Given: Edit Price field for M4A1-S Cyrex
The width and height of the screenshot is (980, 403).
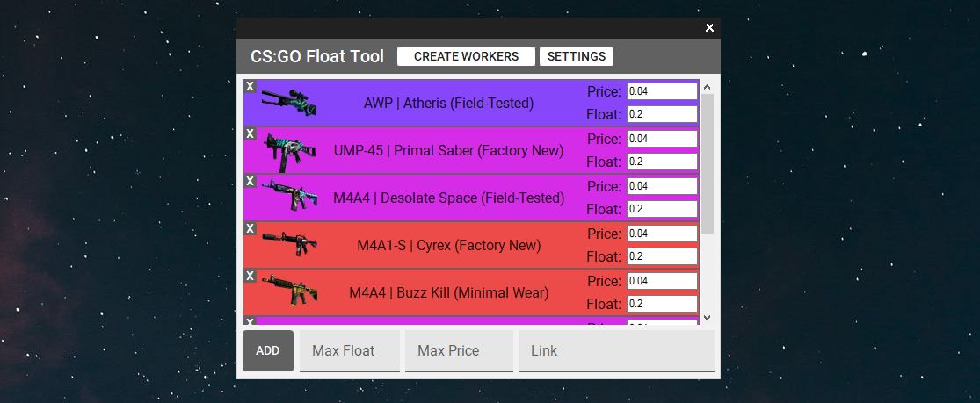Looking at the screenshot, I should tap(662, 234).
